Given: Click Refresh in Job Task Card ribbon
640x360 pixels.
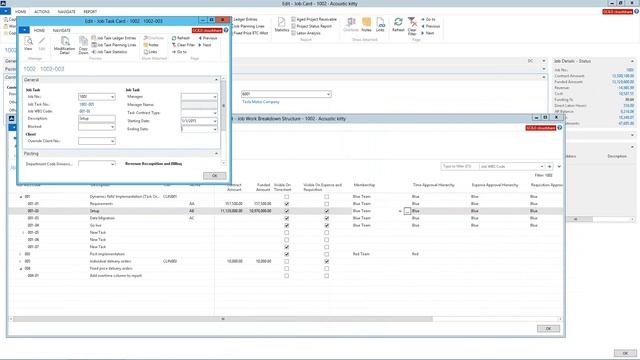Looking at the screenshot, I should [x=181, y=38].
